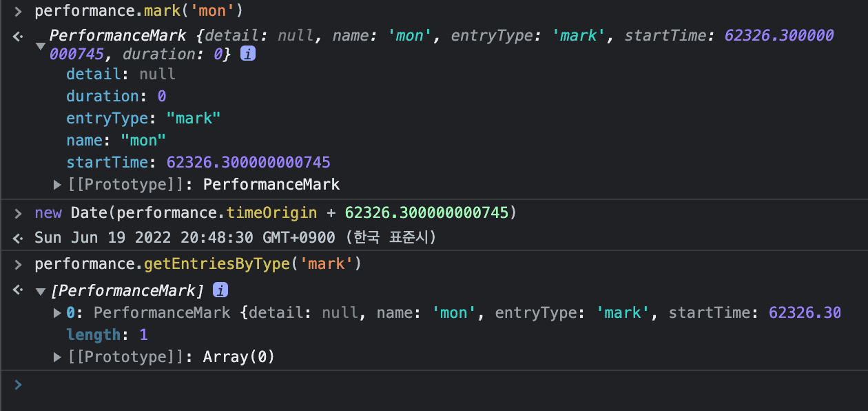Click the name: "mon" property row

[116, 140]
